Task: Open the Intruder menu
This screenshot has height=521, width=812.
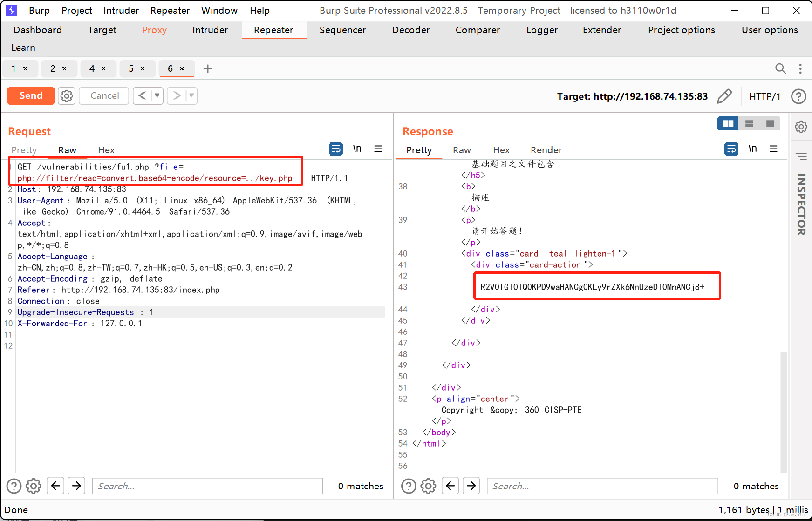Action: point(121,10)
